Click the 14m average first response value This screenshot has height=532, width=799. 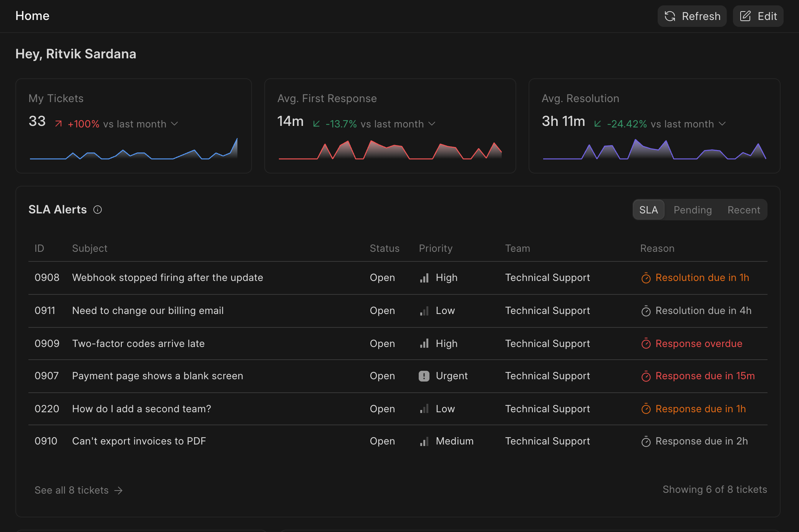pyautogui.click(x=290, y=121)
